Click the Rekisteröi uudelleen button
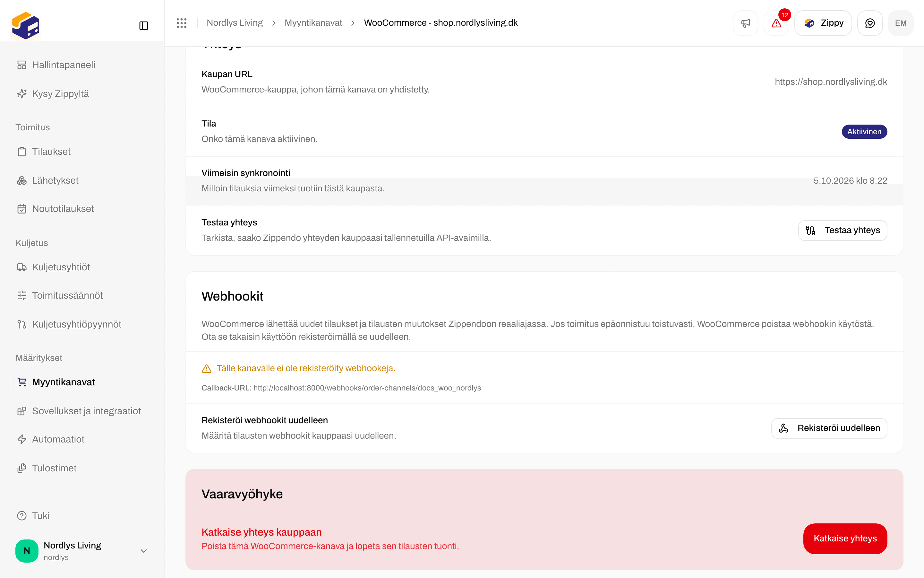Viewport: 924px width, 578px height. tap(829, 428)
